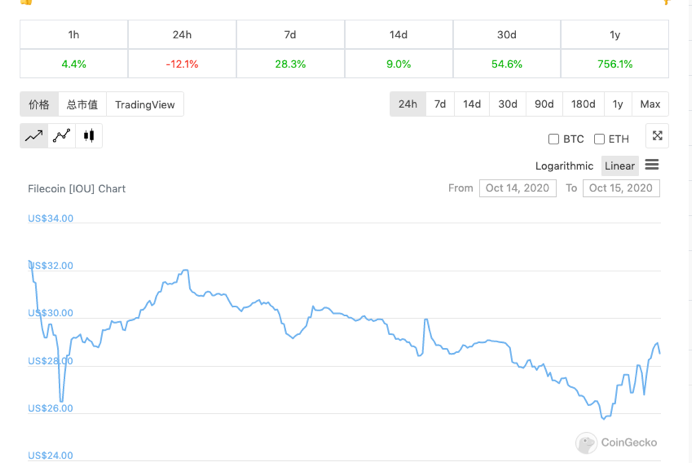Edit the From date Oct 14, 2020
This screenshot has height=463, width=692.
[518, 188]
